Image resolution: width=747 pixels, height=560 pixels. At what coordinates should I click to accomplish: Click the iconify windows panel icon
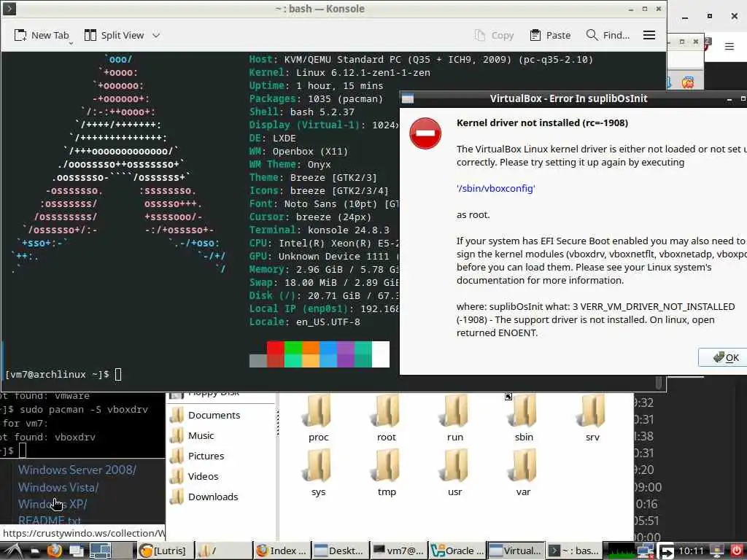tap(76, 551)
